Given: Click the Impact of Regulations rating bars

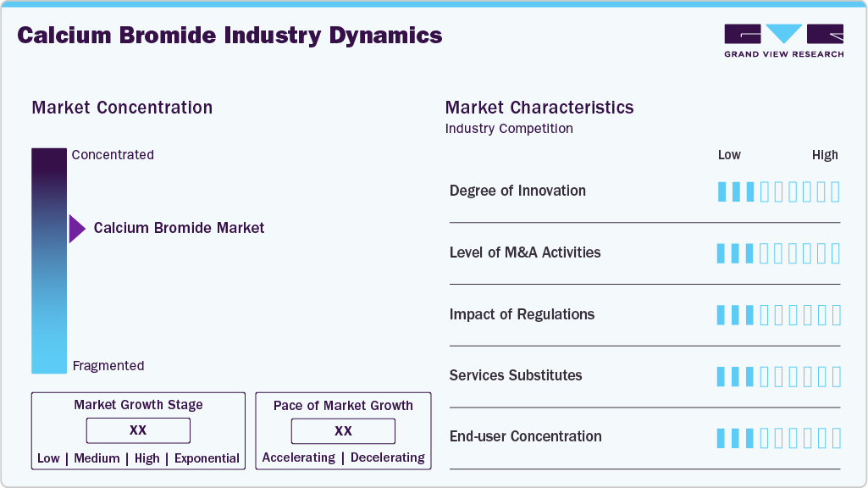Looking at the screenshot, I should [x=778, y=315].
